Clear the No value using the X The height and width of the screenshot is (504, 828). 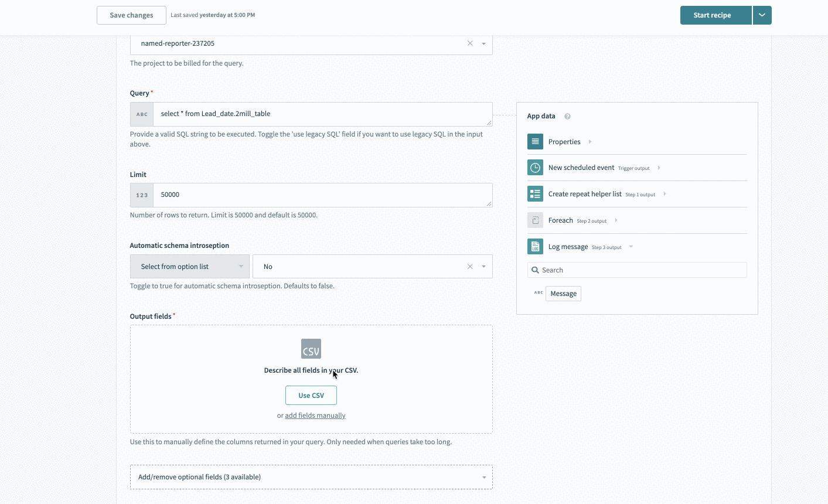(x=469, y=266)
